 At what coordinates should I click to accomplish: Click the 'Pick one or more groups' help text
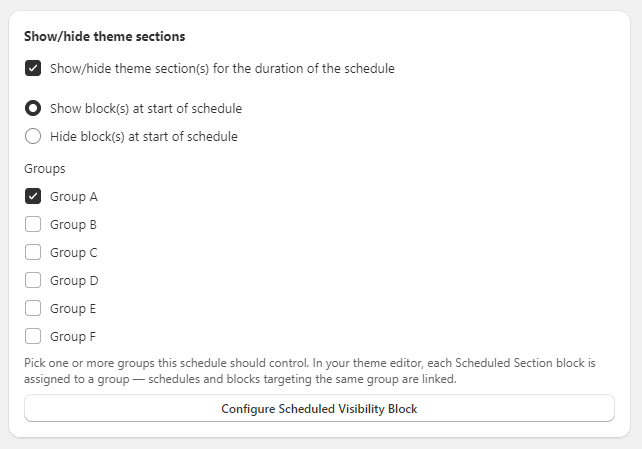[x=310, y=371]
